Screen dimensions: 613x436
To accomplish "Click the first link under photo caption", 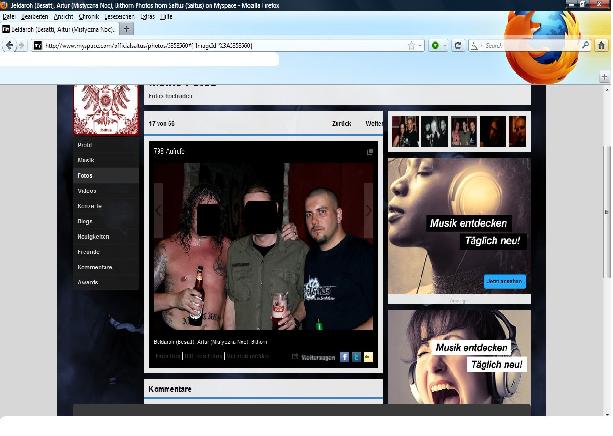I will 168,356.
